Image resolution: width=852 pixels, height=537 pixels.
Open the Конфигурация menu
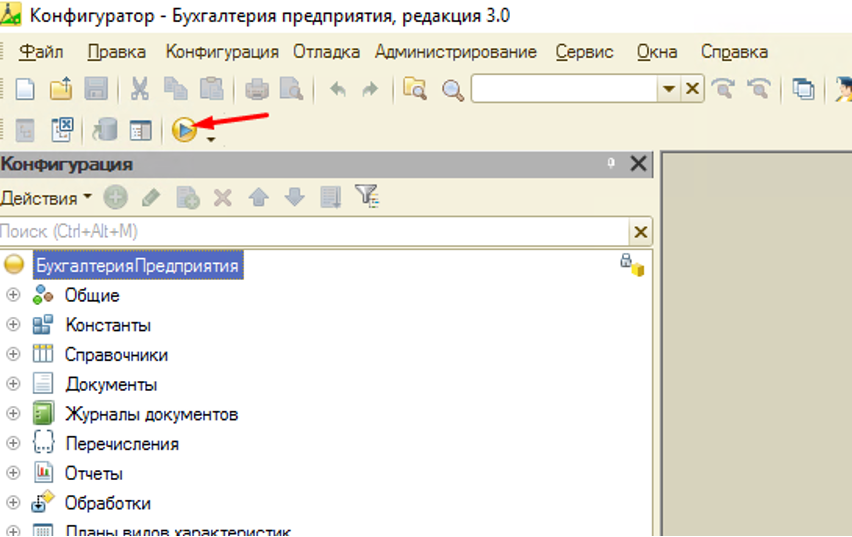pyautogui.click(x=222, y=52)
